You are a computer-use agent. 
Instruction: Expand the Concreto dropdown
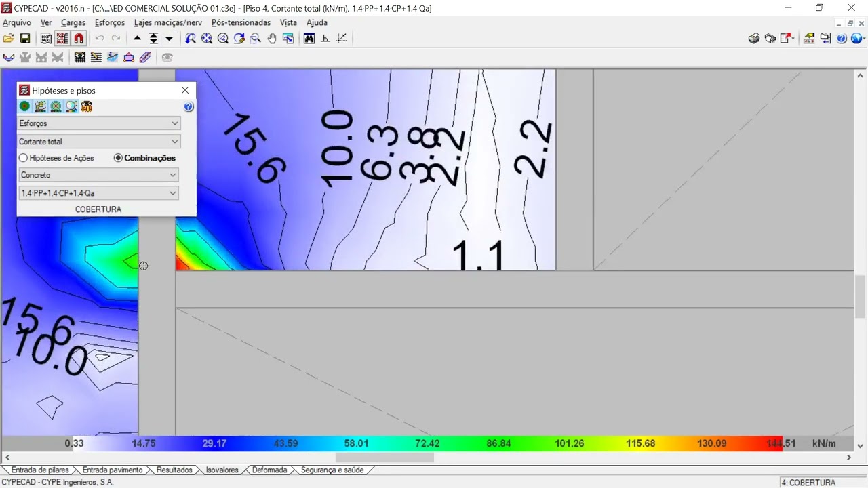(99, 175)
